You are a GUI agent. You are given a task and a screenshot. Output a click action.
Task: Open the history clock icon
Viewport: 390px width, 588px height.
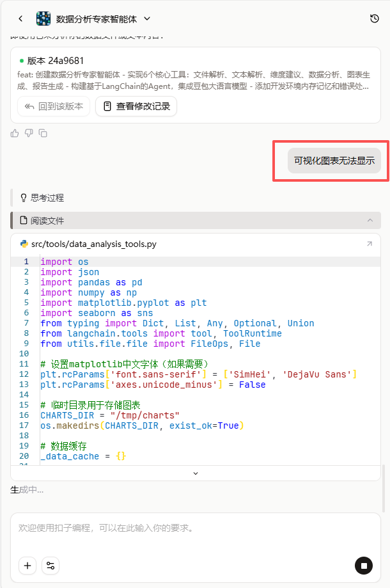pyautogui.click(x=374, y=19)
